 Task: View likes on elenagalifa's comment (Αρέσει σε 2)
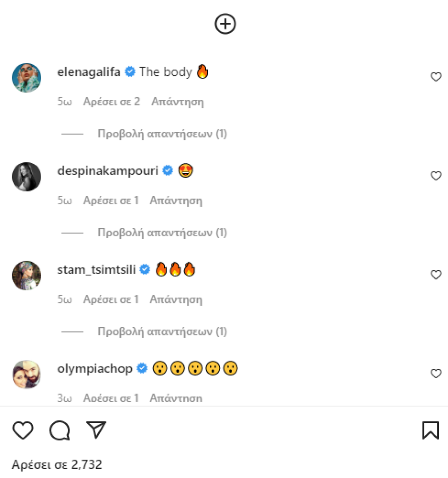click(111, 101)
